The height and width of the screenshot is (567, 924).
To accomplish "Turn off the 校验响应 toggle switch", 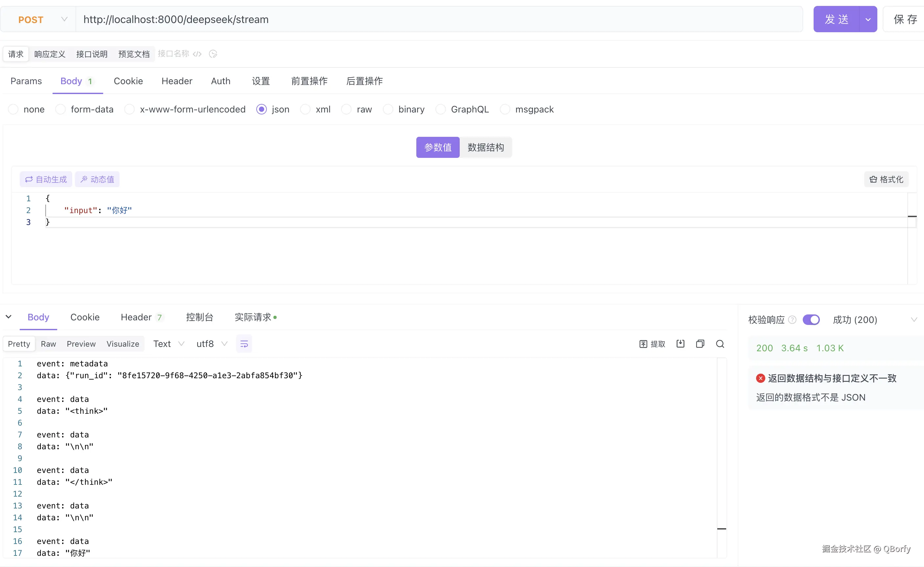I will [811, 320].
